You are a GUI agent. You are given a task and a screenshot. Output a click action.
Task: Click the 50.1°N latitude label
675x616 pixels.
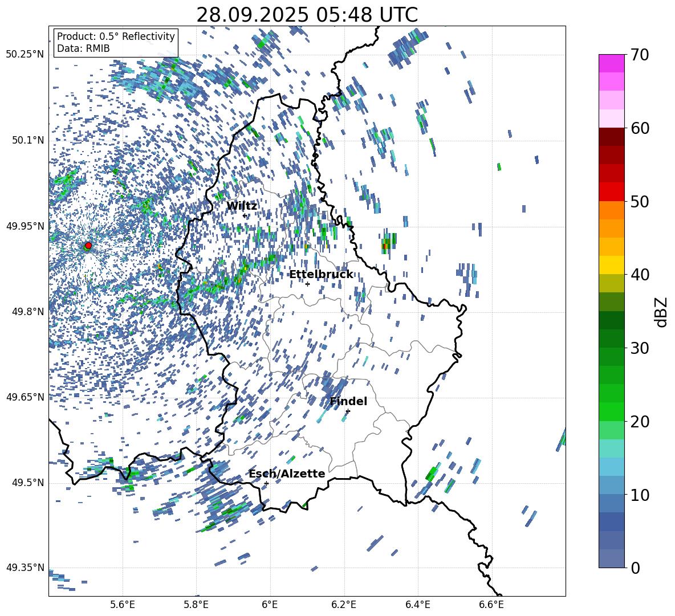[x=28, y=140]
